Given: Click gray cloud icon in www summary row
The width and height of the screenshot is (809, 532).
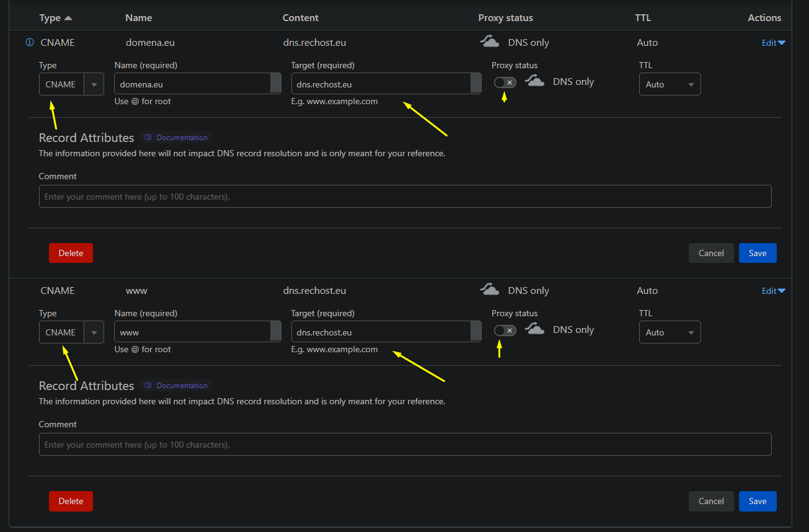Looking at the screenshot, I should pos(490,290).
